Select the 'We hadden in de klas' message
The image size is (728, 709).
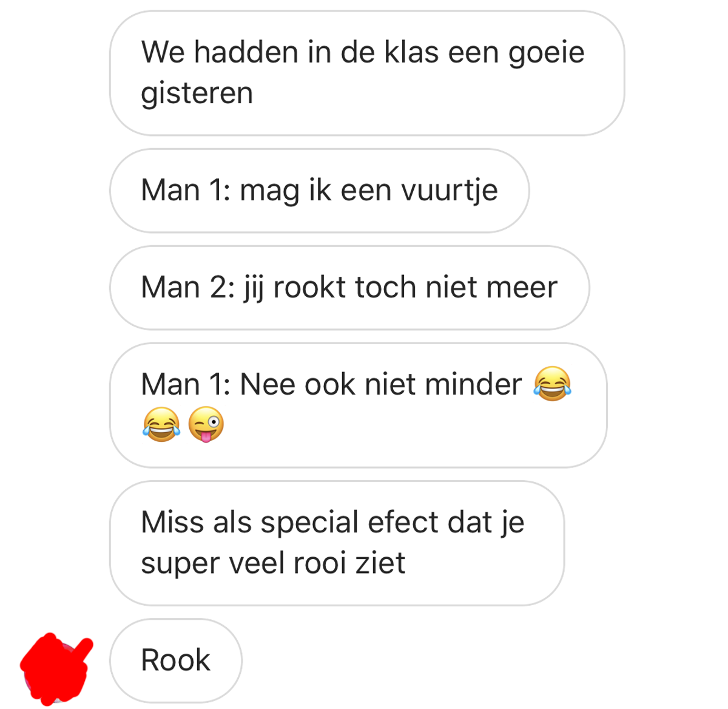click(367, 73)
